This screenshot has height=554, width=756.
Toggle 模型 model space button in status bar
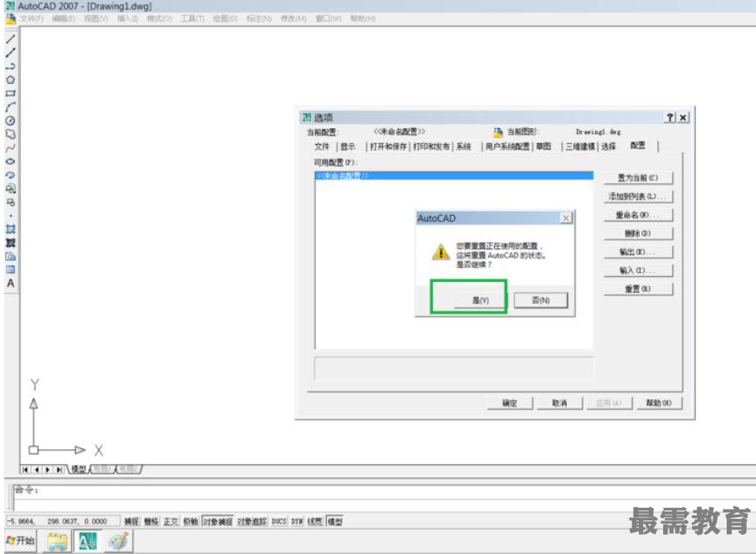click(x=335, y=521)
